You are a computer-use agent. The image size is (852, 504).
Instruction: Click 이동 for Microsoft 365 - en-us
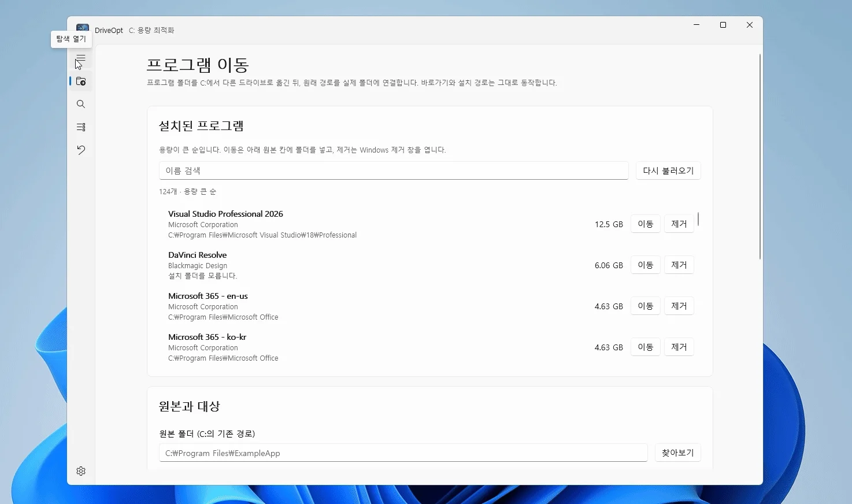coord(645,306)
